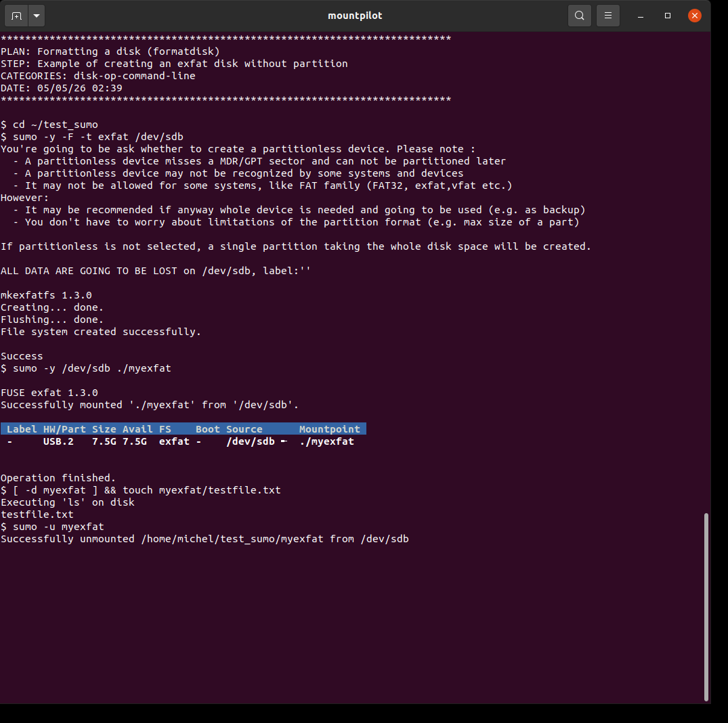Viewport: 728px width, 723px height.
Task: Click the 'However:' line
Action: click(24, 198)
